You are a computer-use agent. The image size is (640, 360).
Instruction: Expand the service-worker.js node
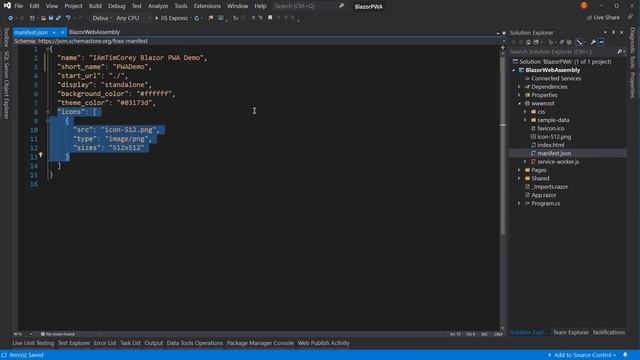click(x=526, y=162)
